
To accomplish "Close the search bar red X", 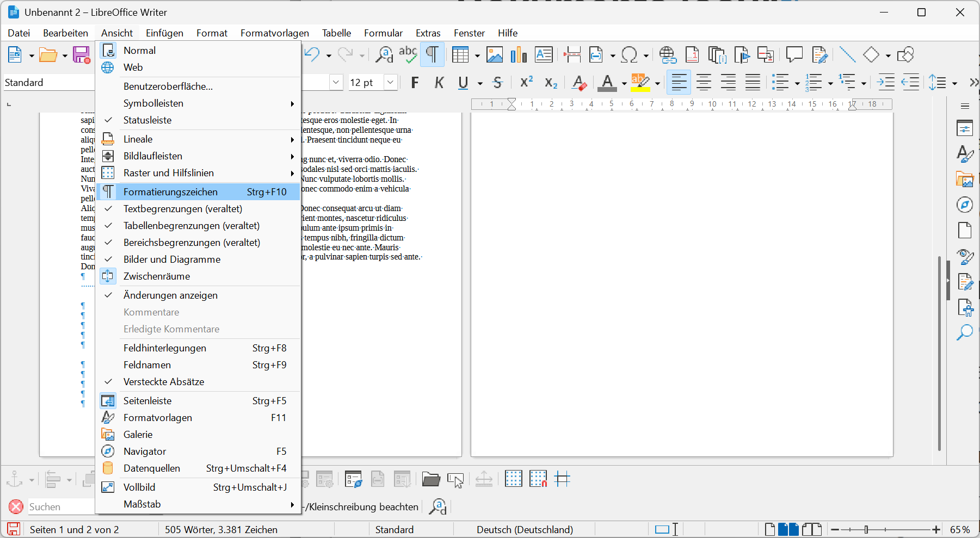I will tap(16, 506).
